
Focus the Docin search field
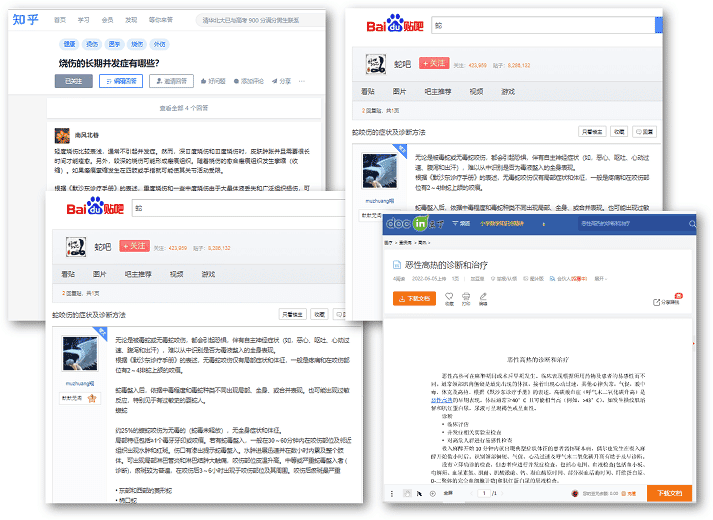point(631,223)
